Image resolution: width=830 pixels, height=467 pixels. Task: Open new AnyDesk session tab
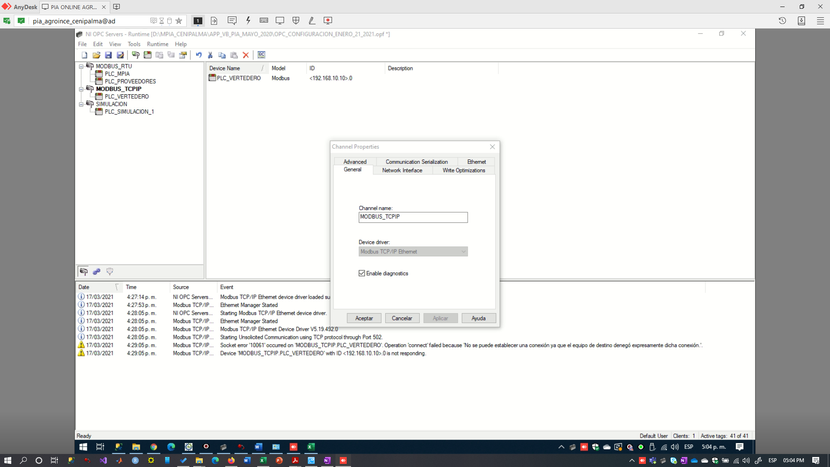click(x=116, y=7)
